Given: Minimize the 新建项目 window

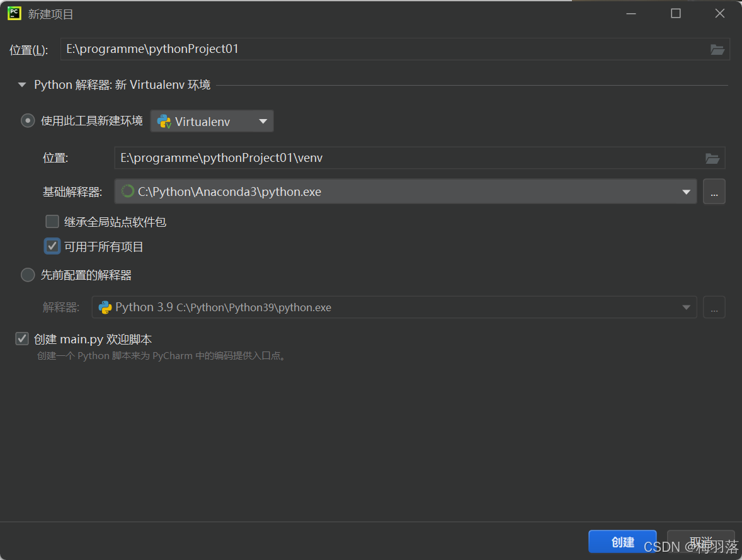Looking at the screenshot, I should pyautogui.click(x=631, y=14).
